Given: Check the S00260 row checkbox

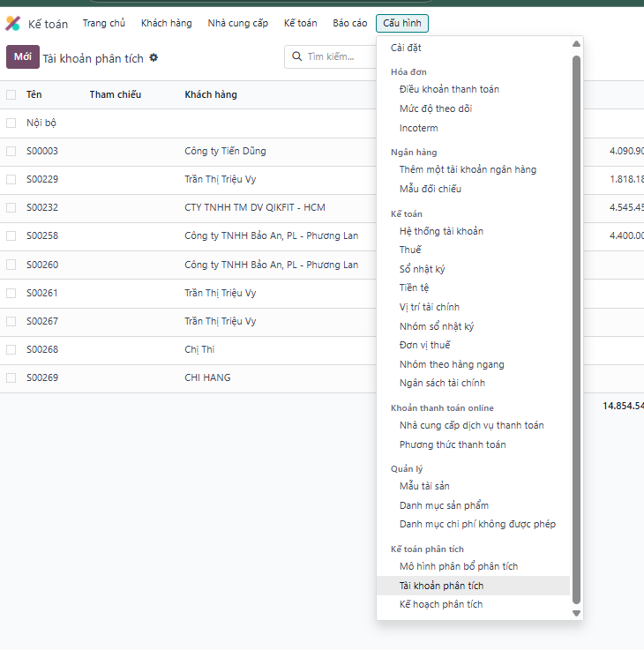Looking at the screenshot, I should pyautogui.click(x=11, y=265).
